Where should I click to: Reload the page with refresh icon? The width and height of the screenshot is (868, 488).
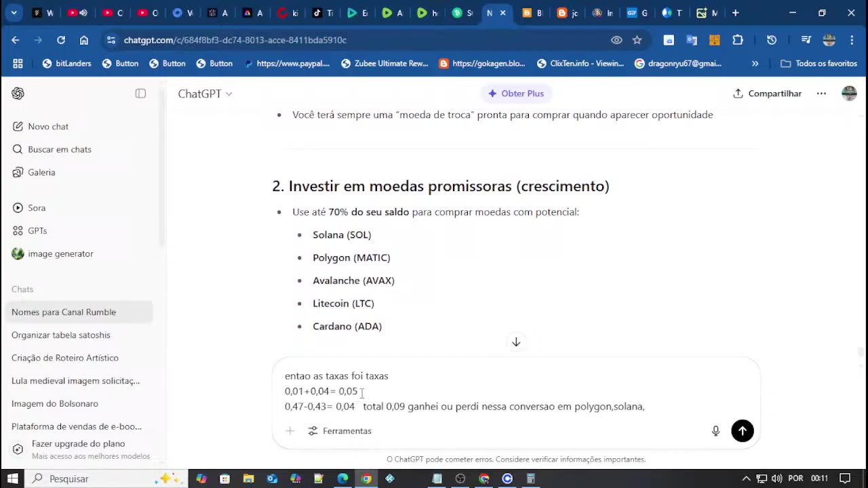pyautogui.click(x=61, y=40)
